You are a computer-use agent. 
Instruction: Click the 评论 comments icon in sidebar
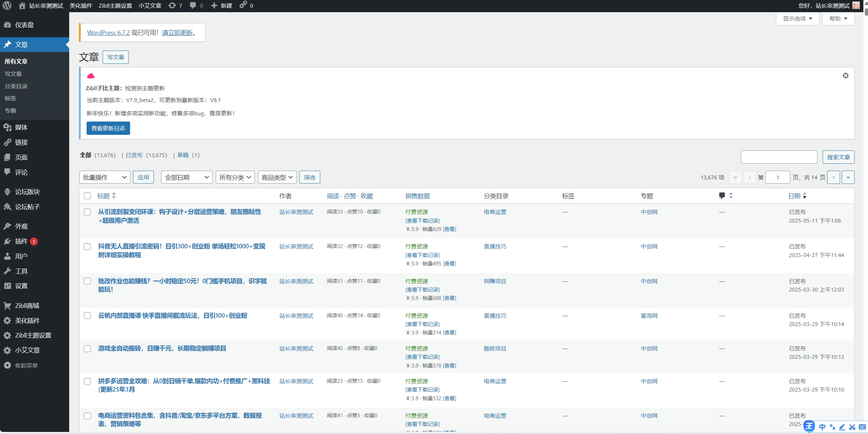[x=7, y=172]
